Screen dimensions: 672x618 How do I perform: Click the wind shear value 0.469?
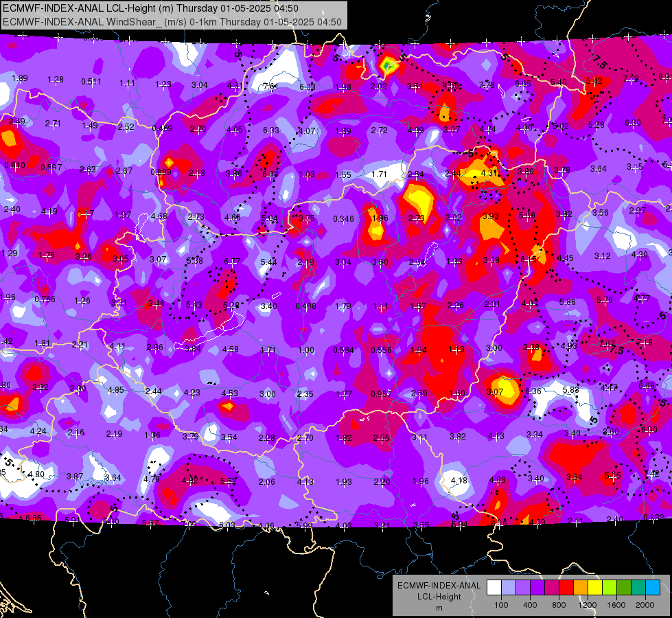(163, 128)
